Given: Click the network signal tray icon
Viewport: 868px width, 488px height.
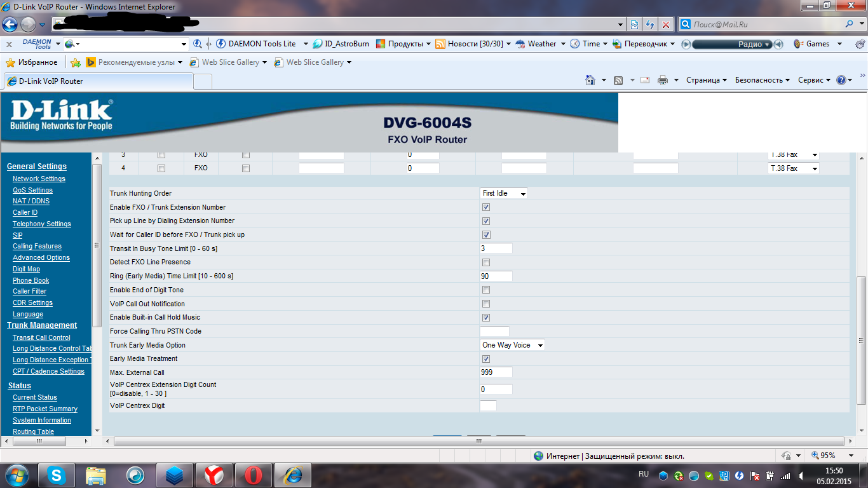Looking at the screenshot, I should coord(785,475).
